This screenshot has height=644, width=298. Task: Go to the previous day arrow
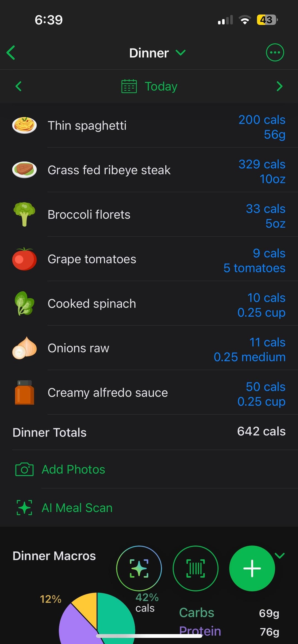pos(18,86)
